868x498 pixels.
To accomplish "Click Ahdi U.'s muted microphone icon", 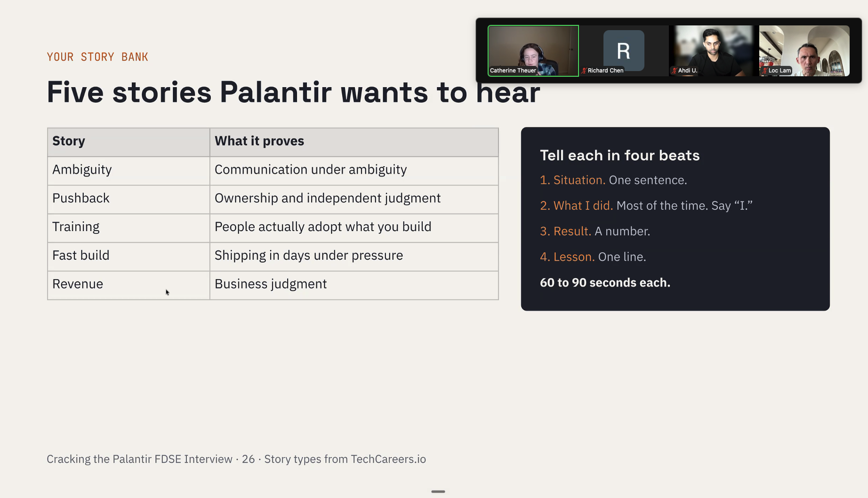I will (675, 71).
